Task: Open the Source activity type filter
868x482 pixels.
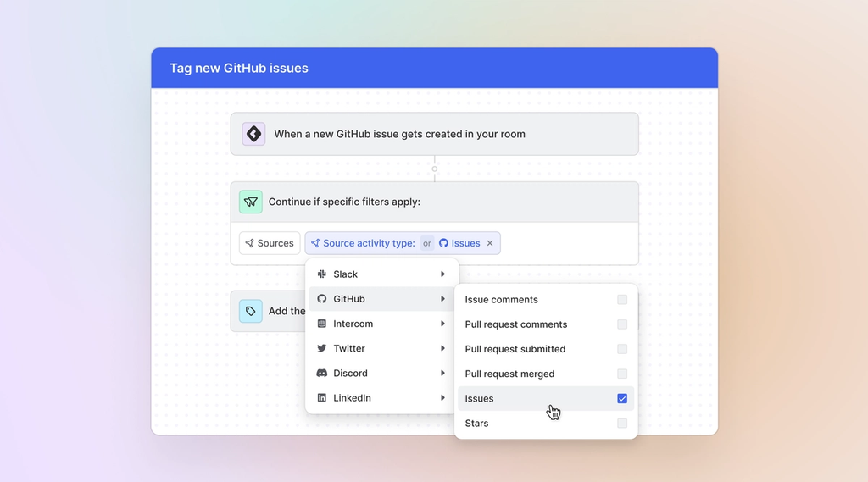Action: 369,243
